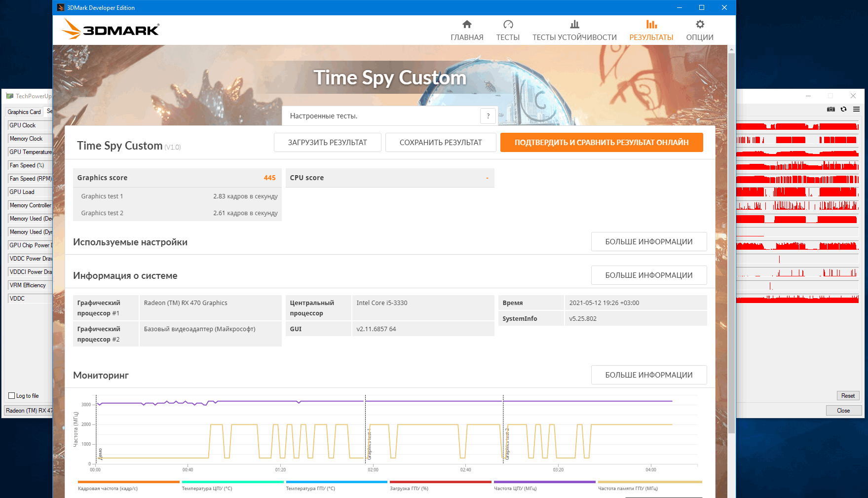The width and height of the screenshot is (868, 498).
Task: Select Memory Clock sensor in GPU-Z
Action: coord(30,139)
